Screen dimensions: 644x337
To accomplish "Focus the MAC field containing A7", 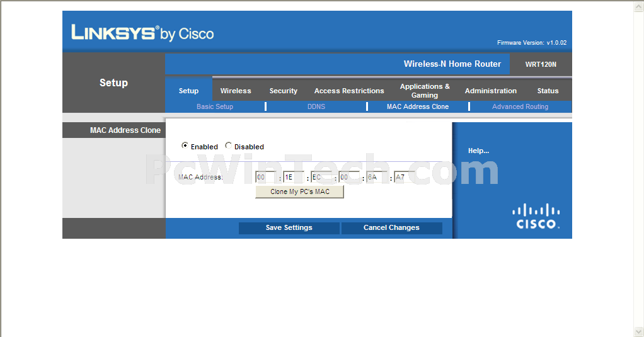I will [405, 177].
